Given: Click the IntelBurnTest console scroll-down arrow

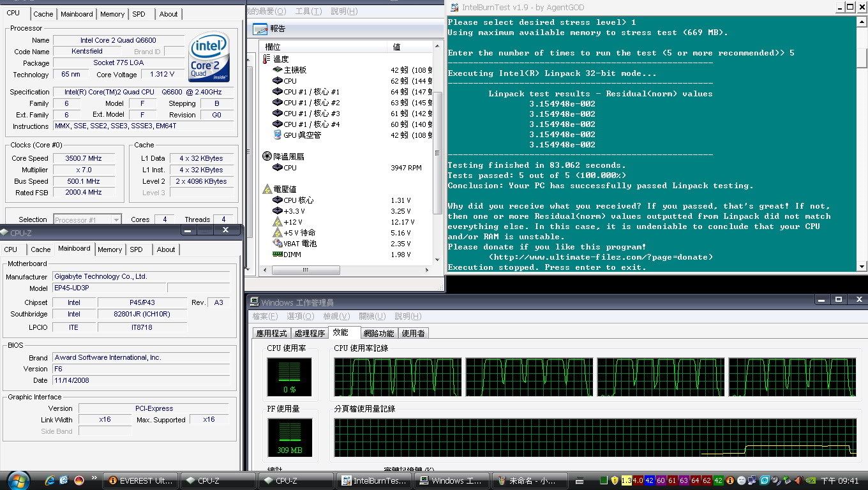Looking at the screenshot, I should (862, 267).
